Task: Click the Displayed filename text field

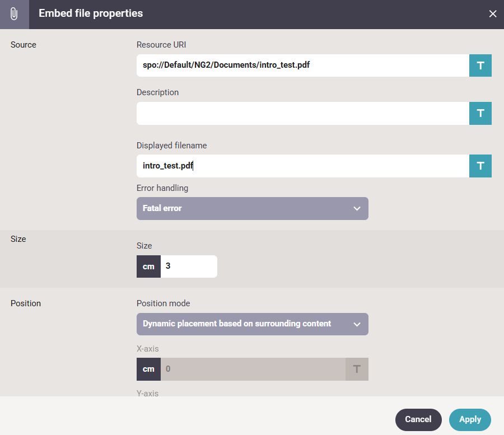Action: click(x=302, y=166)
